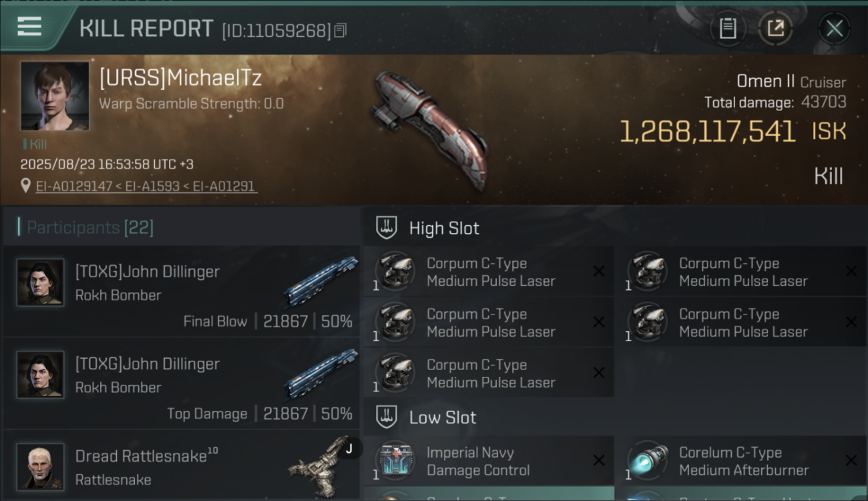Click the share/export icon in header
The width and height of the screenshot is (868, 501).
point(775,28)
